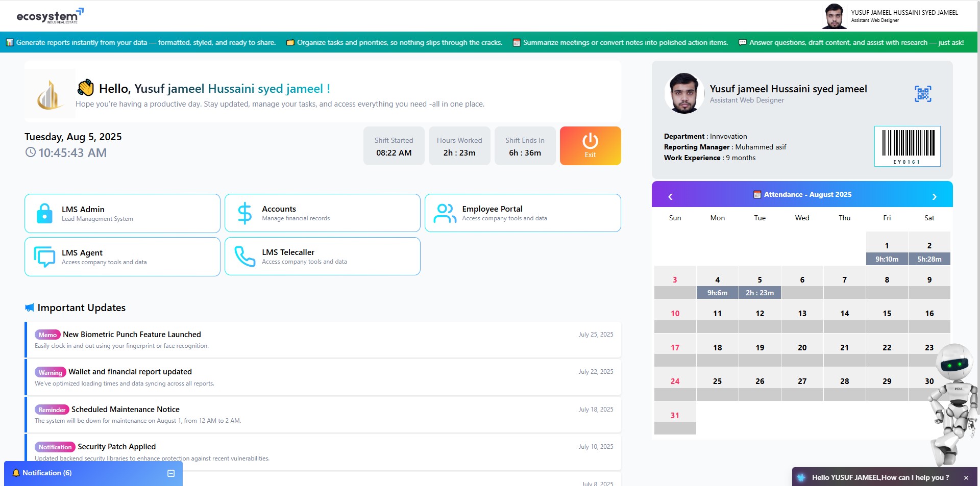Click the Accounts dollar sign icon
The width and height of the screenshot is (980, 486).
pos(245,213)
